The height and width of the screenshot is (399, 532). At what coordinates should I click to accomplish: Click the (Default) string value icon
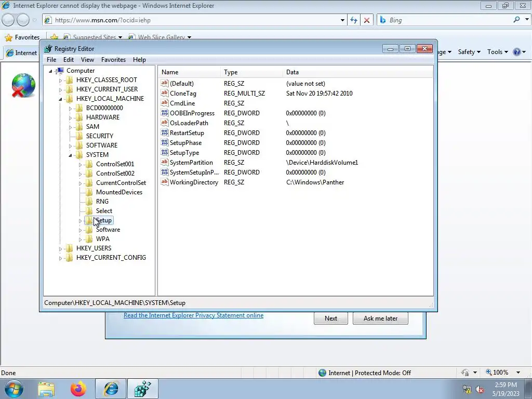coord(165,83)
